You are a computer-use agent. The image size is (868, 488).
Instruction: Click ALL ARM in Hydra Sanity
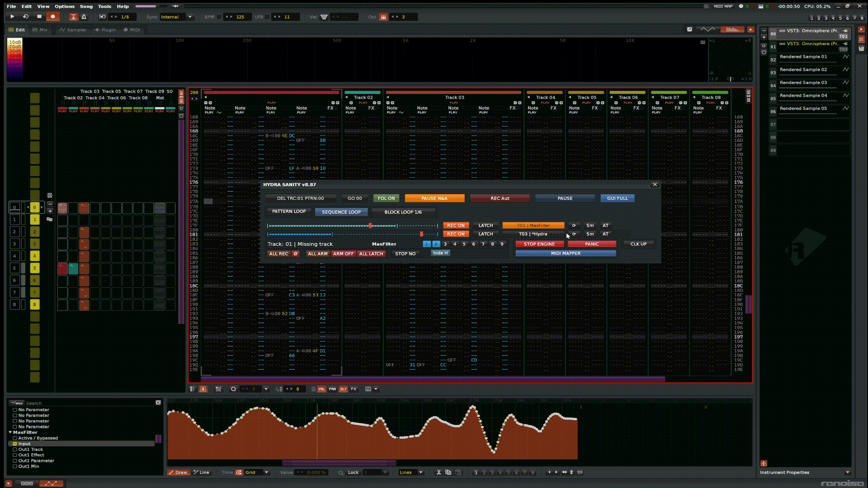coord(317,254)
